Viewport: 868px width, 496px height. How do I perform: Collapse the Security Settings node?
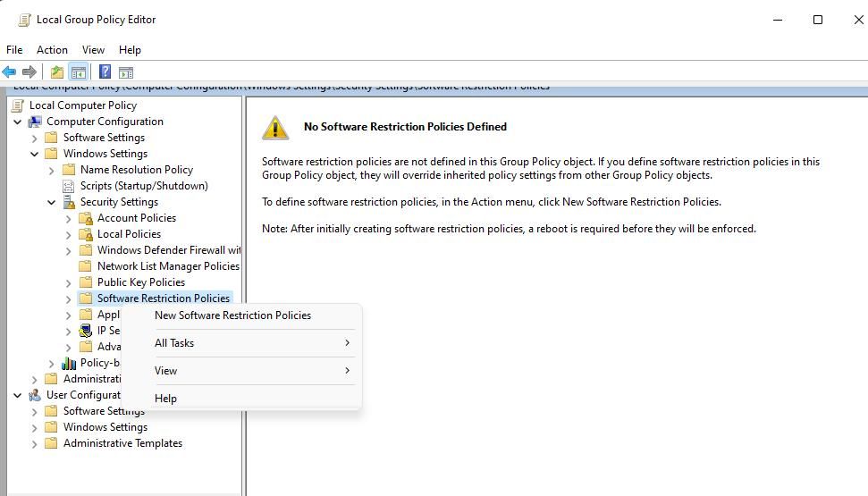click(x=52, y=202)
